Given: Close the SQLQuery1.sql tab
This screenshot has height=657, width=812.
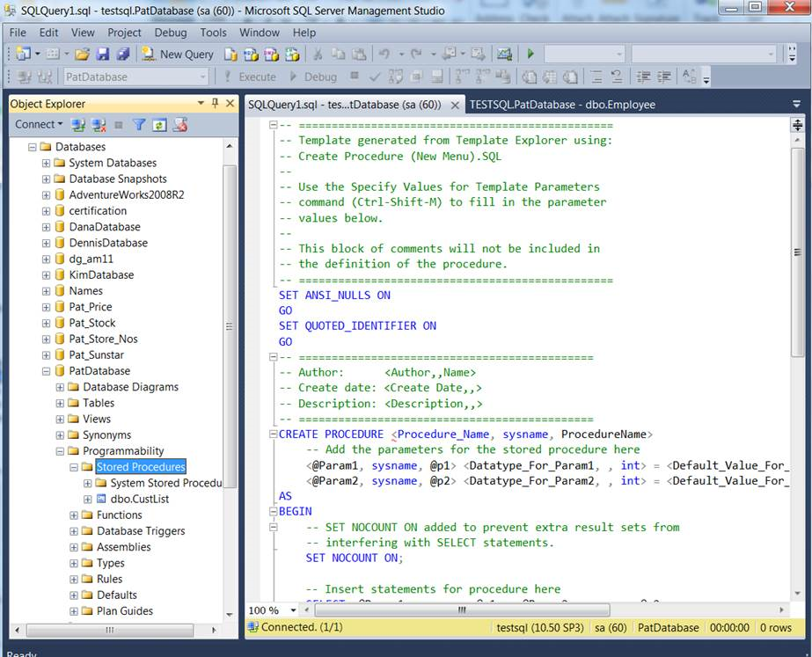Looking at the screenshot, I should (455, 105).
